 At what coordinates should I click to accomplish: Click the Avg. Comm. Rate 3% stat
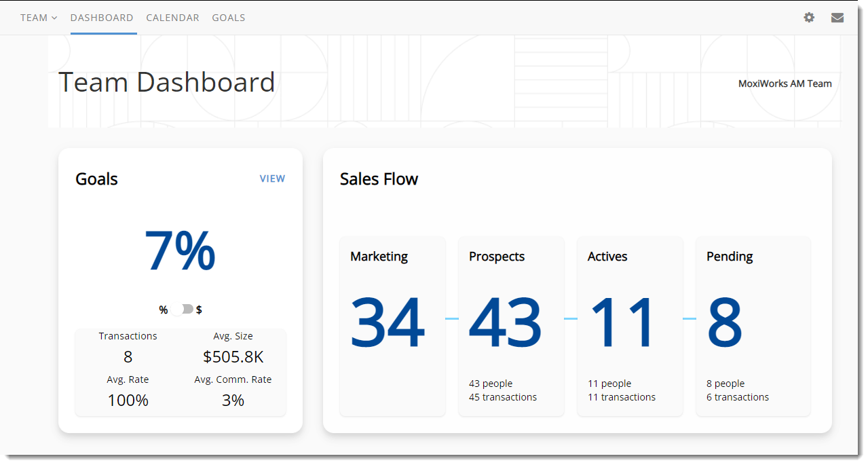coord(233,400)
